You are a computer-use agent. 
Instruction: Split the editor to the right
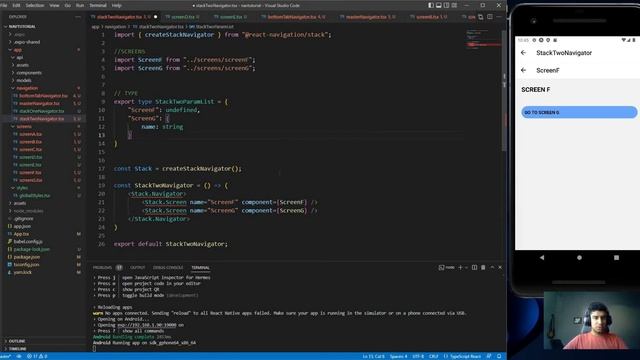(490, 17)
